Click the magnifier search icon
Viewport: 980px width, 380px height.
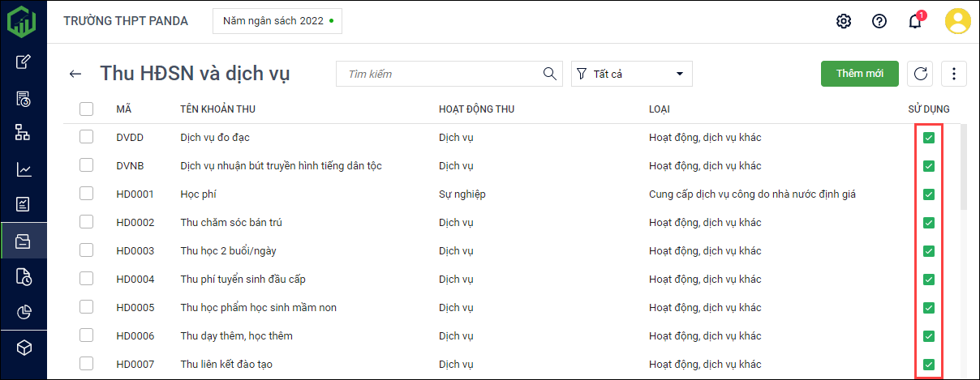click(549, 74)
